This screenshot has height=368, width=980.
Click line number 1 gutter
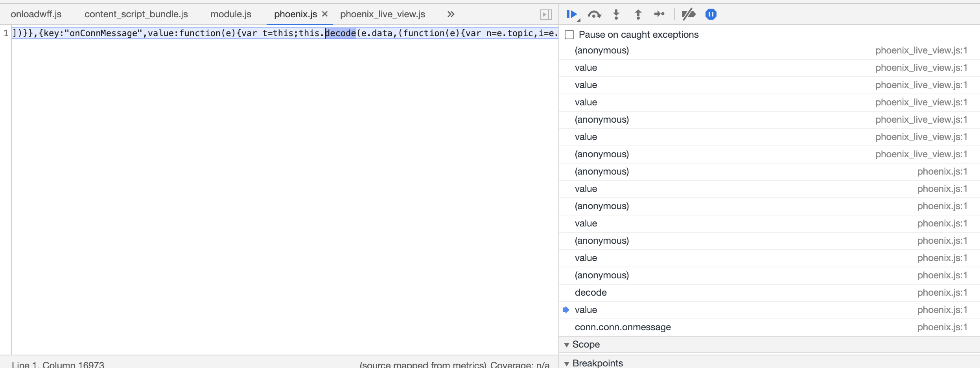click(6, 33)
